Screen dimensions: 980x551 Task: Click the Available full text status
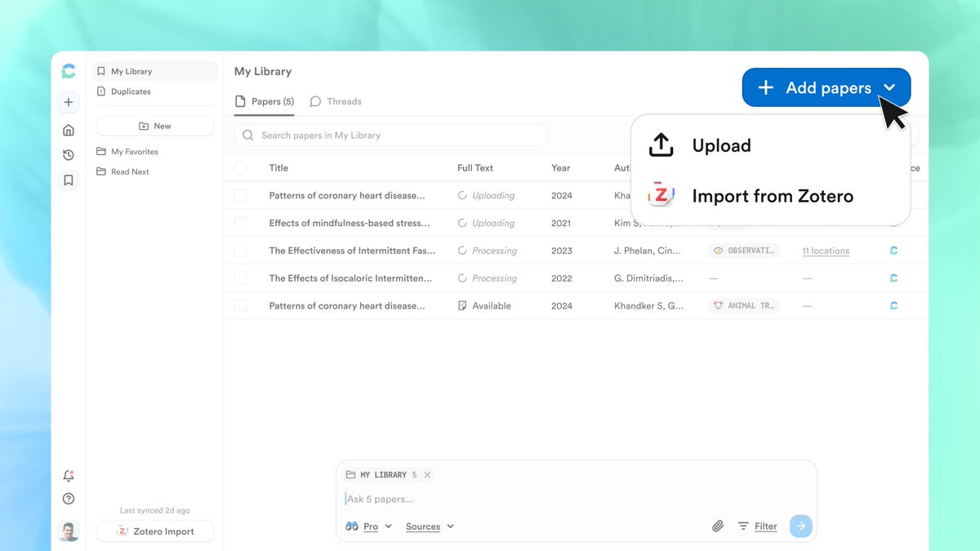484,306
